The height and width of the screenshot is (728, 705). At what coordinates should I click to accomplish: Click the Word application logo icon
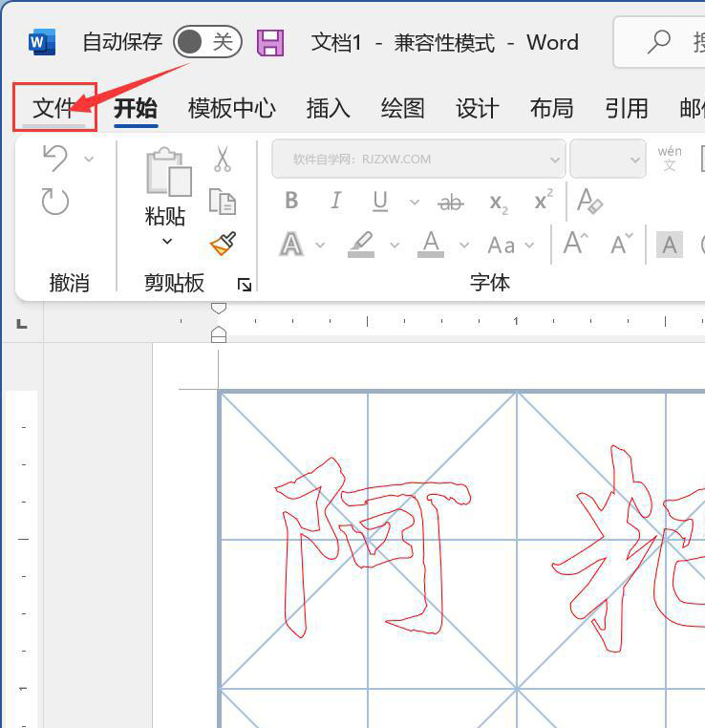click(42, 42)
